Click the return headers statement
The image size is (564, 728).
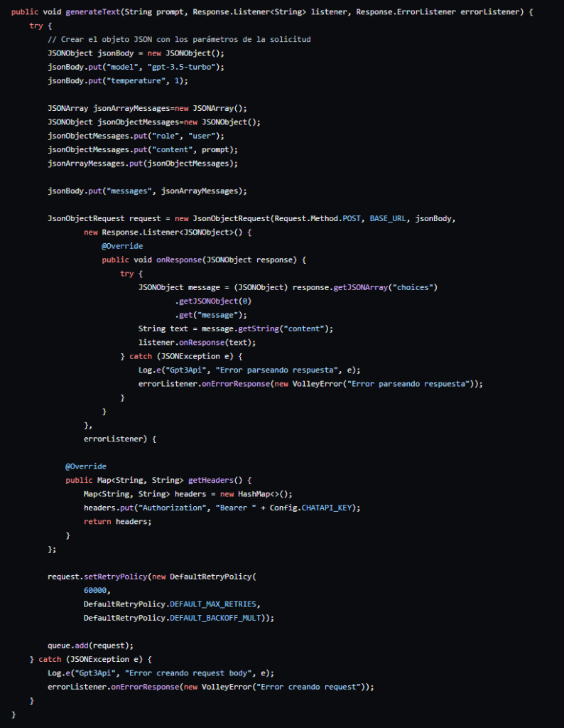[x=117, y=522]
